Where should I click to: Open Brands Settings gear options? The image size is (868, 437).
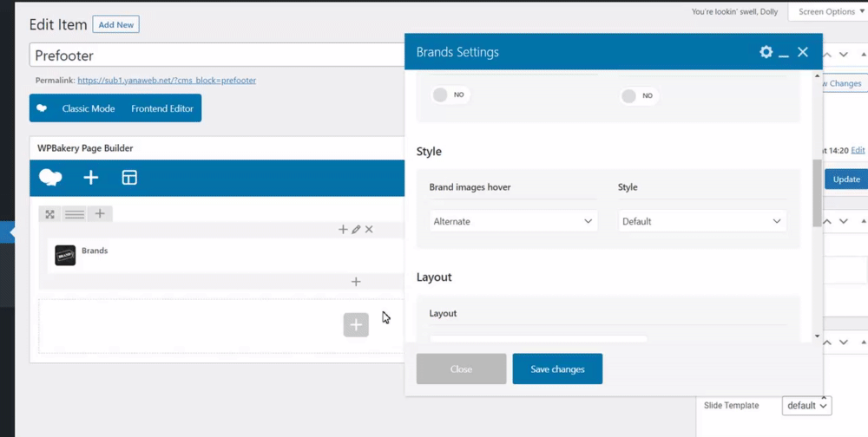766,52
